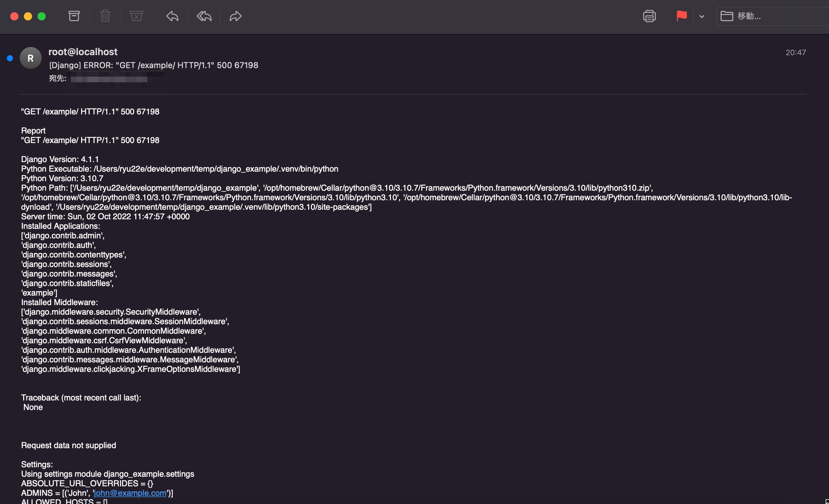Click the 'Python Version: 3.10.7' line

point(62,178)
